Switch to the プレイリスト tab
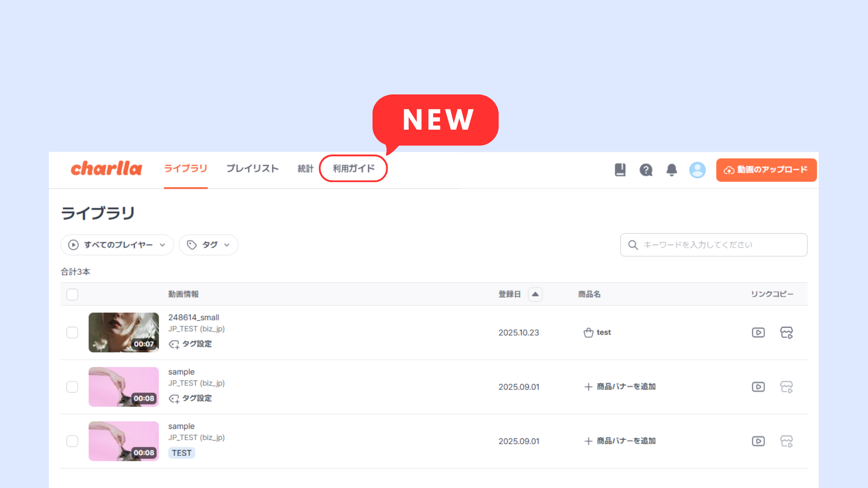The image size is (868, 488). (252, 169)
